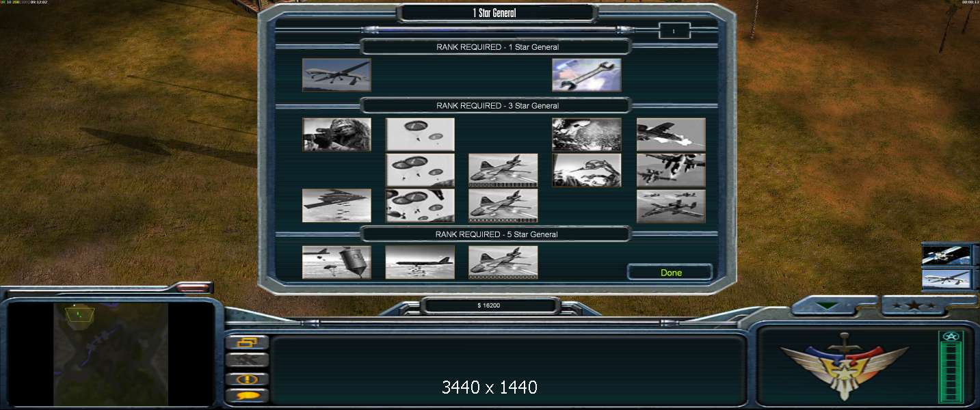Select the snowy explosion power in 3 Star section

click(x=587, y=135)
